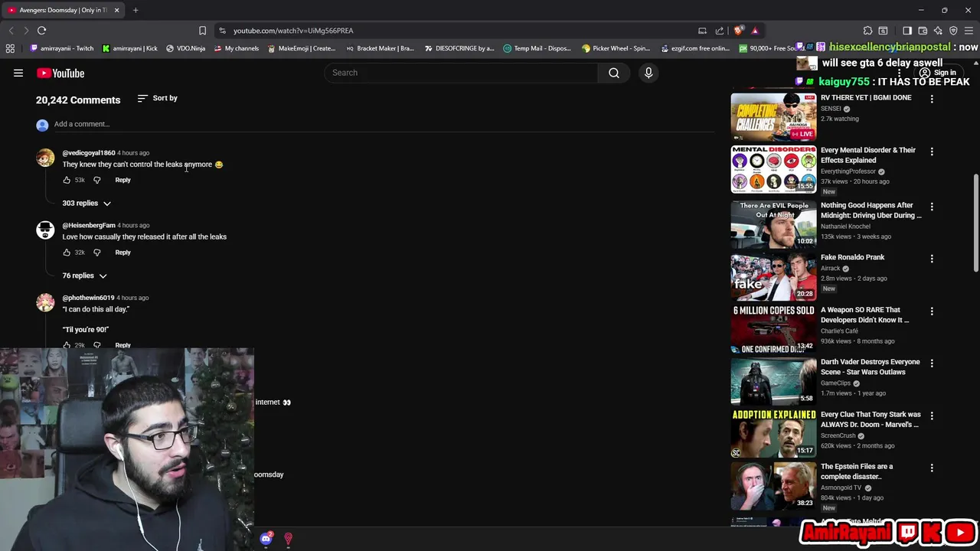Open Fake Ronaldo Prank video title
The width and height of the screenshot is (980, 551).
click(852, 258)
